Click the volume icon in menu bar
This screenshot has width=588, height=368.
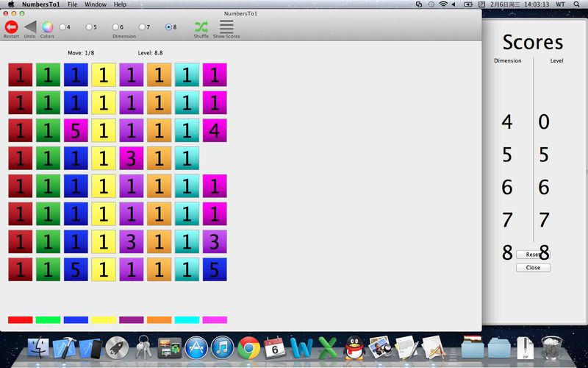453,4
